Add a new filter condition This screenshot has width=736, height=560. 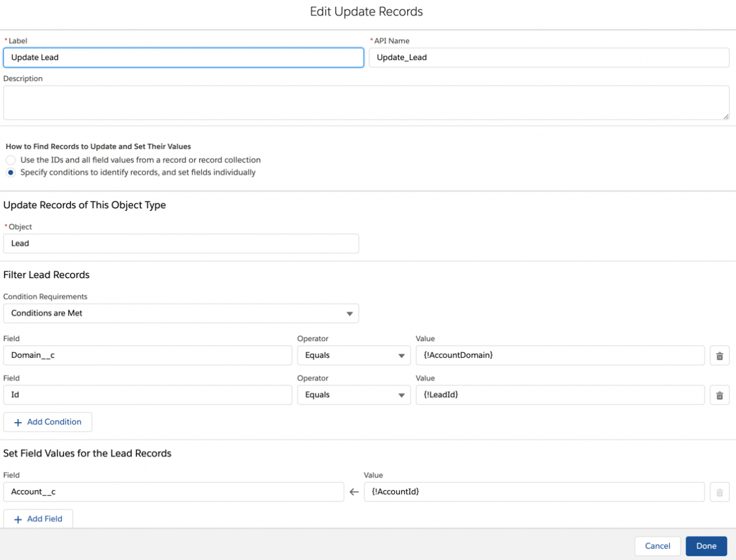47,422
